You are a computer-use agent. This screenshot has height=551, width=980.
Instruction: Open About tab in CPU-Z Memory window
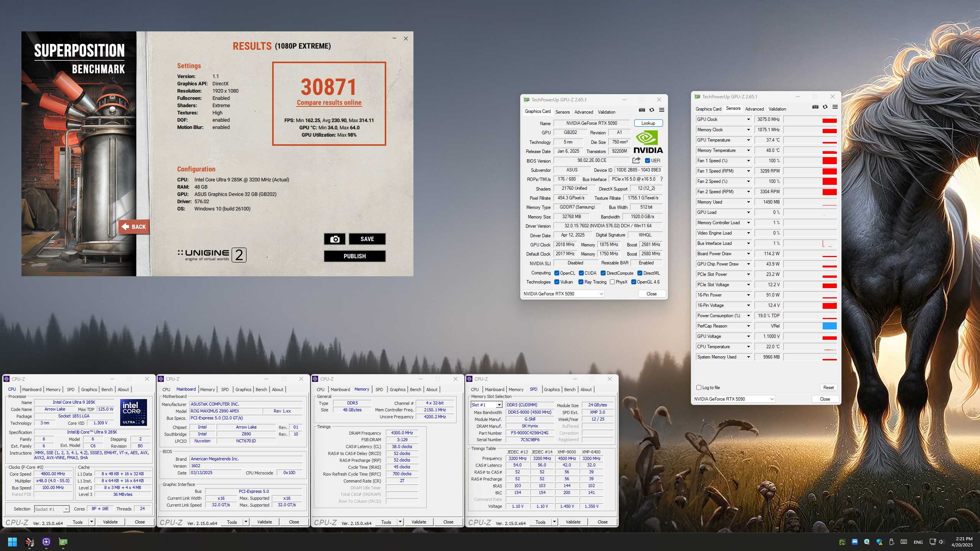432,390
